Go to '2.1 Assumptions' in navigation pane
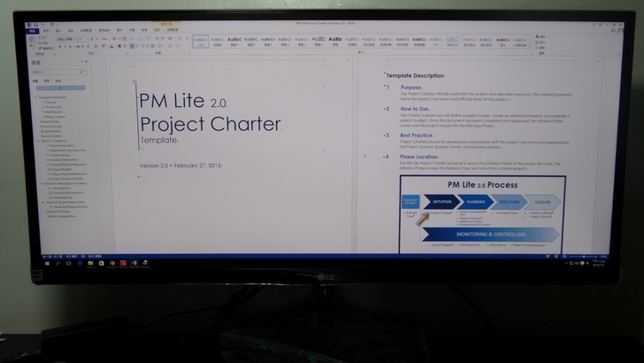 (59, 188)
